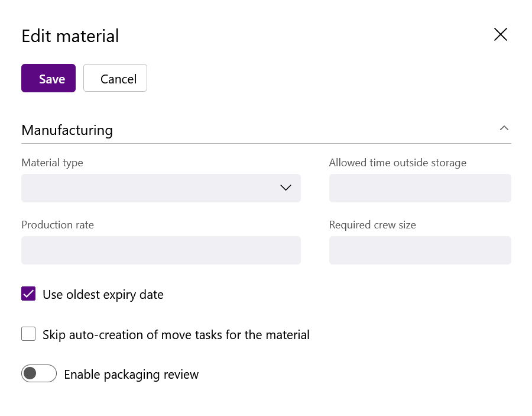Image resolution: width=532 pixels, height=416 pixels.
Task: Click the Use oldest expiry date label
Action: click(x=103, y=295)
